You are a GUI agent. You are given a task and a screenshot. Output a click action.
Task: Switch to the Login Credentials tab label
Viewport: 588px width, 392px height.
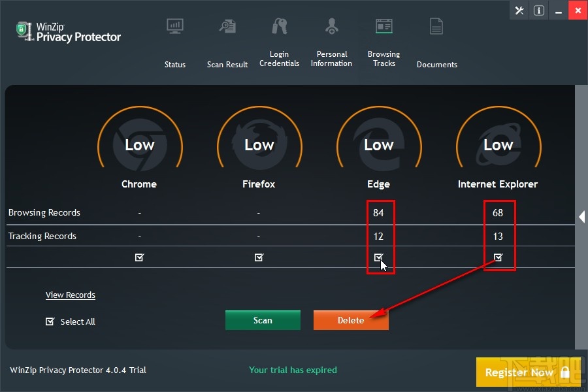pyautogui.click(x=280, y=59)
